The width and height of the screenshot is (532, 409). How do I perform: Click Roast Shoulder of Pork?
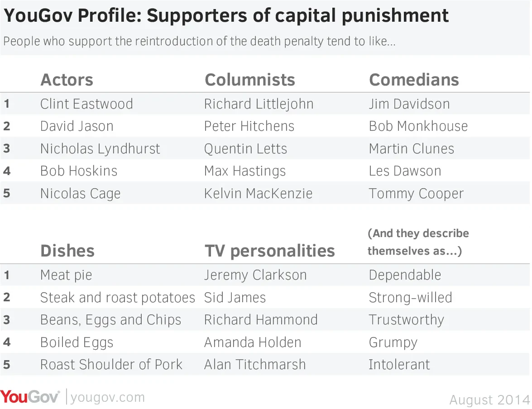tap(111, 365)
